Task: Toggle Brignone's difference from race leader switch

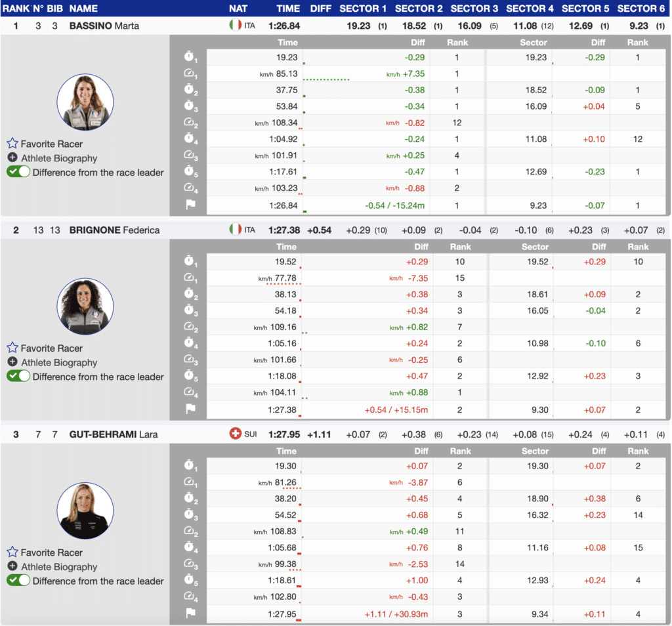Action: (18, 377)
